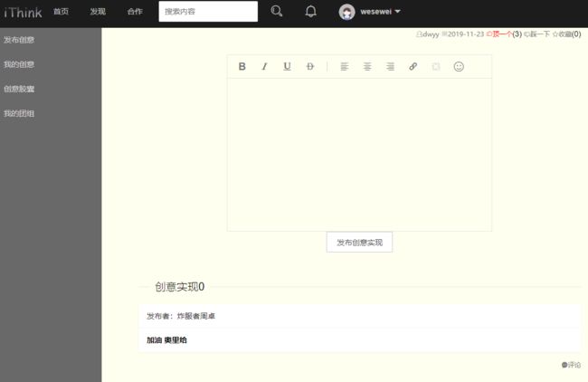Go to the 首页 home menu
Viewport: 588px width, 382px height.
(x=61, y=12)
